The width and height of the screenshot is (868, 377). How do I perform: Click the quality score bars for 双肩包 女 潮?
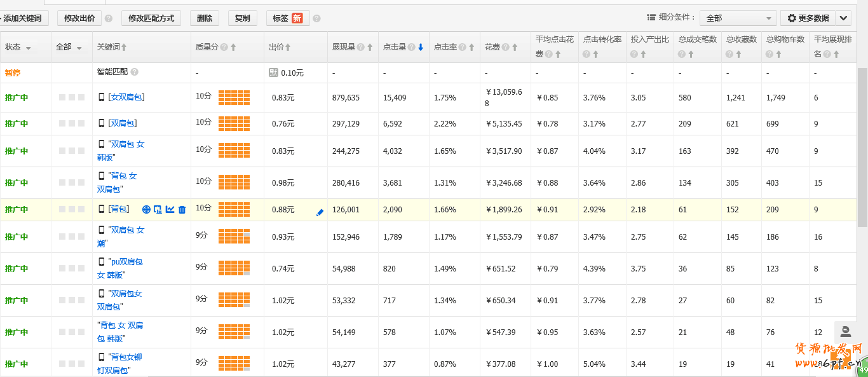pos(234,236)
